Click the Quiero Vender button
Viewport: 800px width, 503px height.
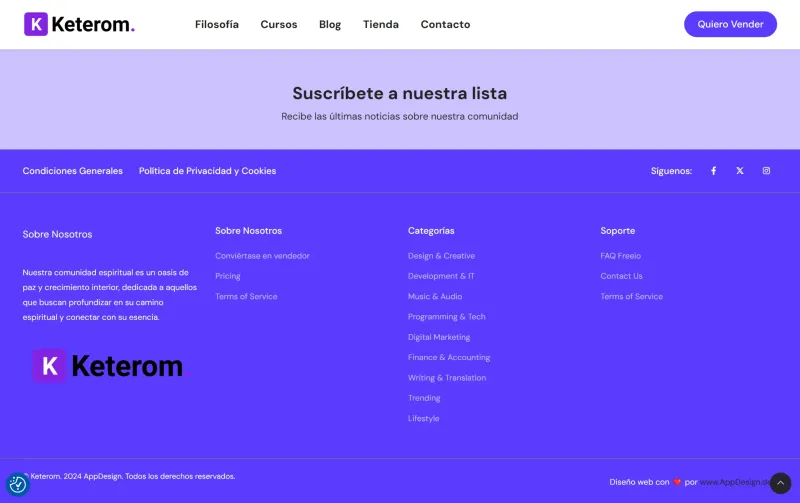[x=730, y=24]
